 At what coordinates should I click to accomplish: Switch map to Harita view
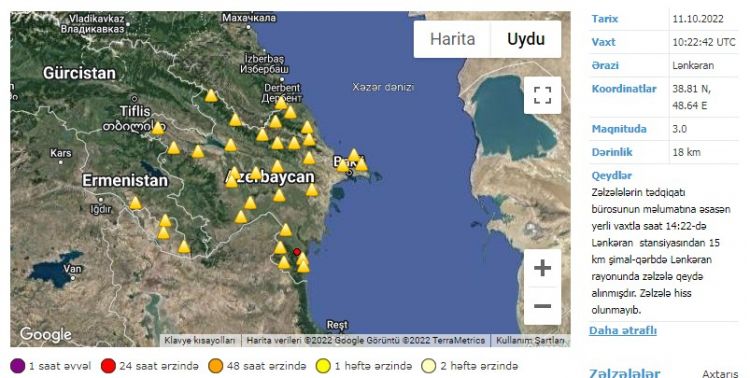point(452,39)
